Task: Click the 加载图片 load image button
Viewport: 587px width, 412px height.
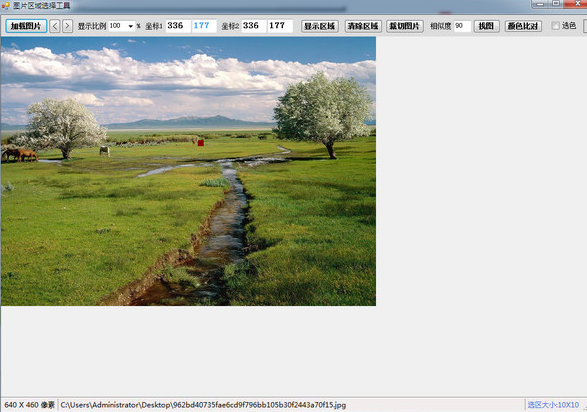Action: (26, 26)
